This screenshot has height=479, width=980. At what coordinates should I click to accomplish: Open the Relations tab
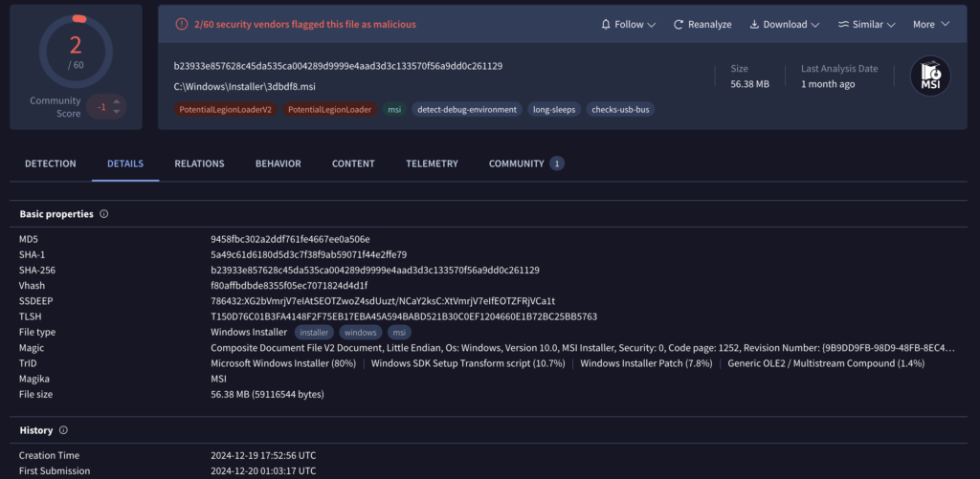199,163
